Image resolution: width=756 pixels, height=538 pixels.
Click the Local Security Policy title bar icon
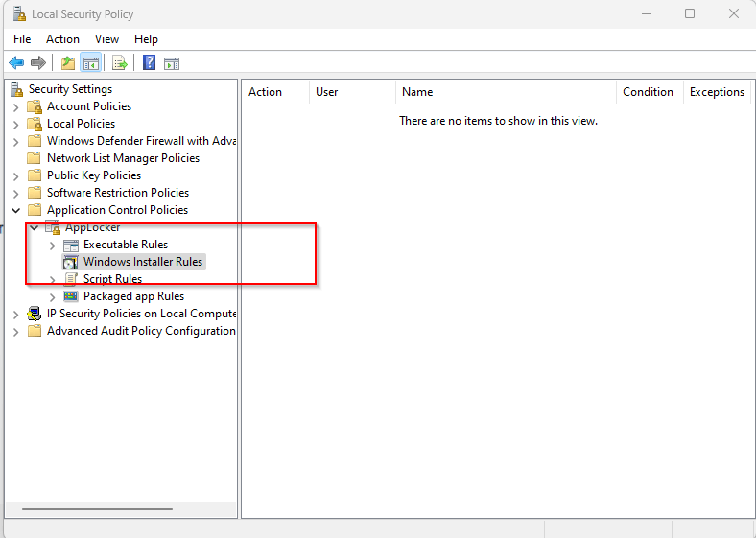click(x=19, y=14)
